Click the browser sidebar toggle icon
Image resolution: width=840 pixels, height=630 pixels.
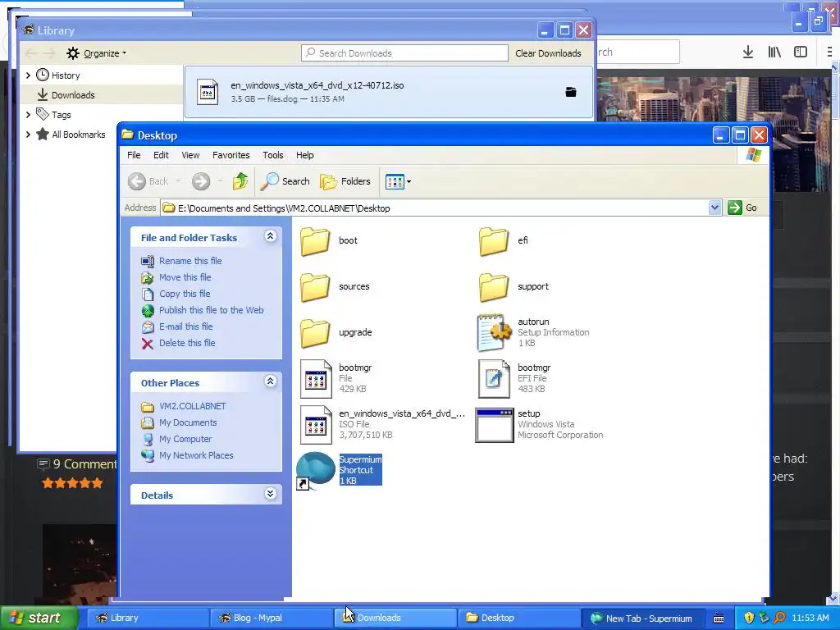point(801,52)
